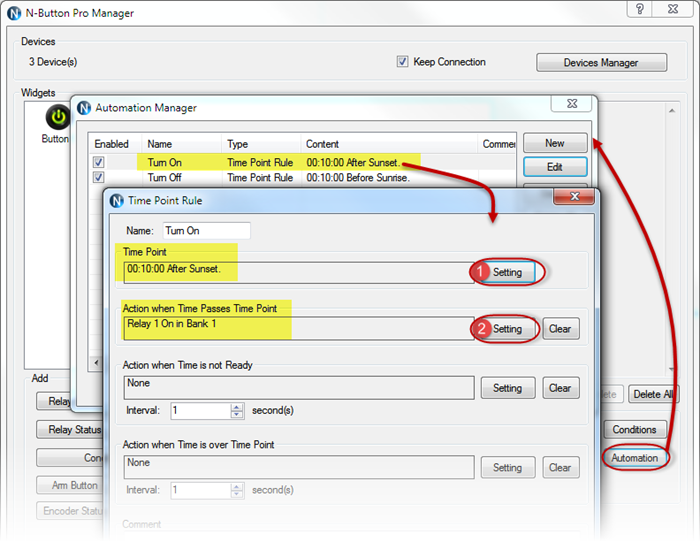Increase the not Ready Interval value
Viewport: 700px width, 542px height.
point(237,407)
